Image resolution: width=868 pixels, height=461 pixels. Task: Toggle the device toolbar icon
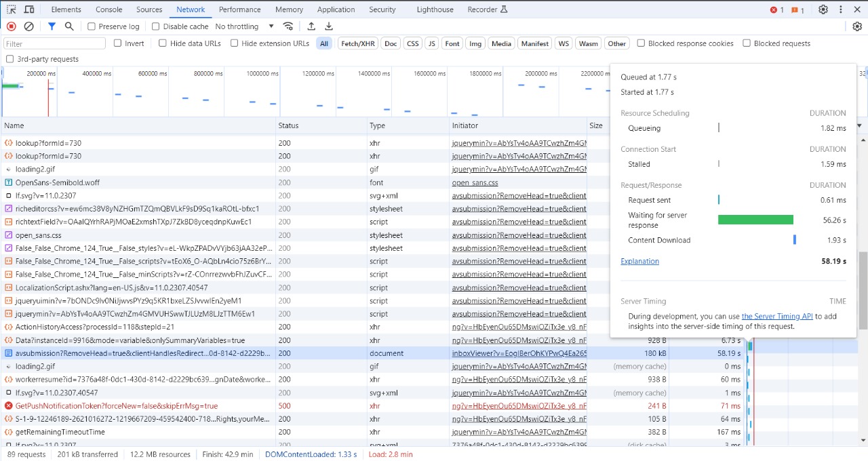click(29, 9)
